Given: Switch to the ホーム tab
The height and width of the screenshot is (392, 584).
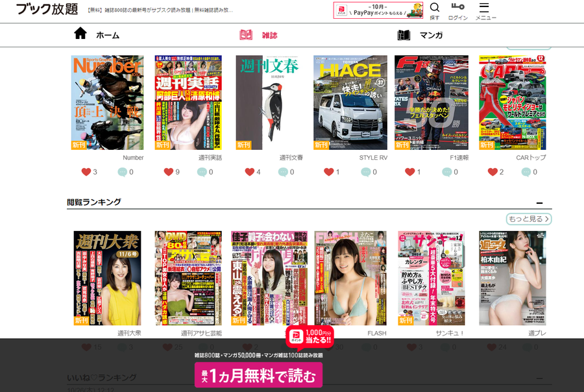Looking at the screenshot, I should (x=108, y=35).
